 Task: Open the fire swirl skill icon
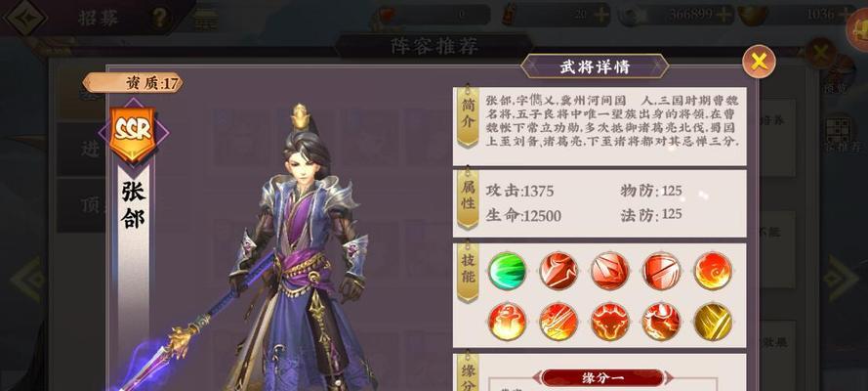(x=713, y=271)
